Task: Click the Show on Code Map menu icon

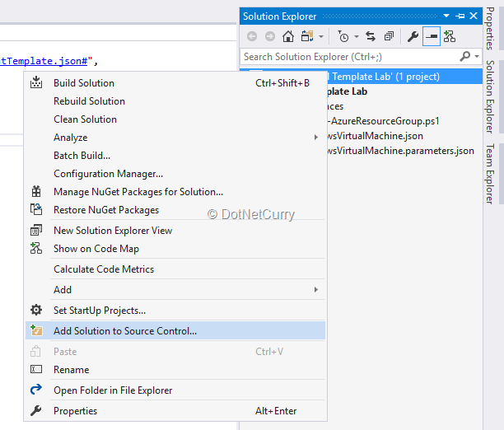Action: 36,248
